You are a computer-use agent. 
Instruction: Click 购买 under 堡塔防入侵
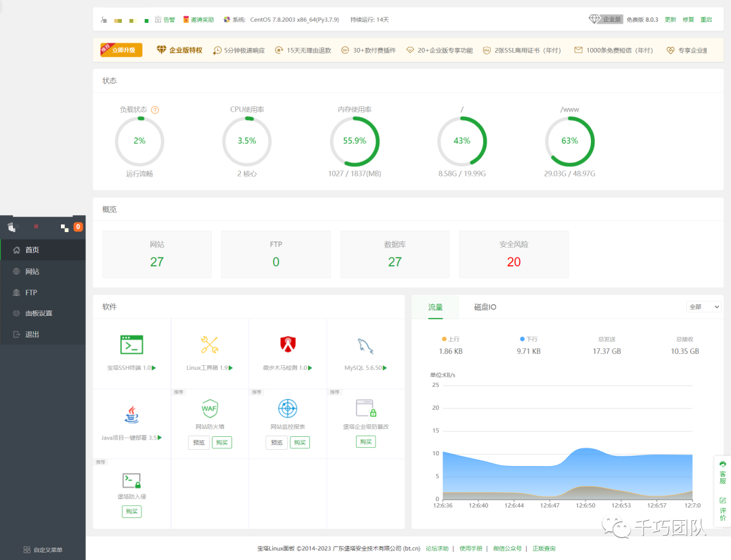(x=132, y=511)
